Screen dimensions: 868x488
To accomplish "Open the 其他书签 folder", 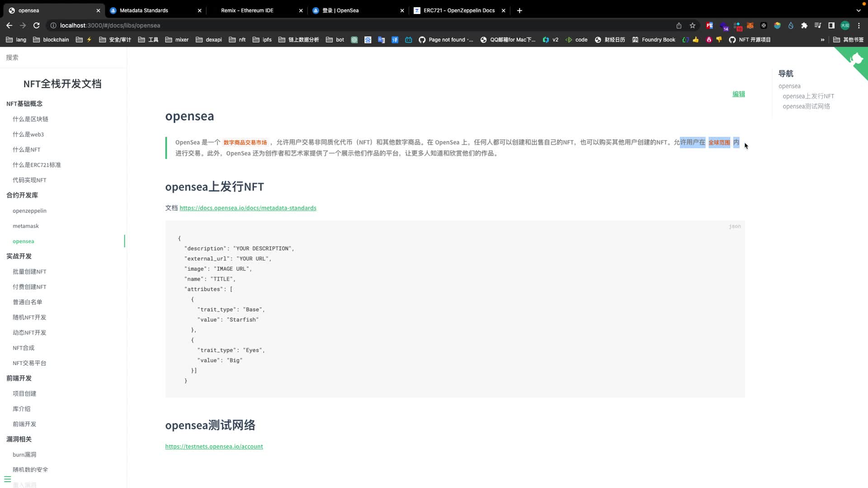I will click(x=849, y=40).
